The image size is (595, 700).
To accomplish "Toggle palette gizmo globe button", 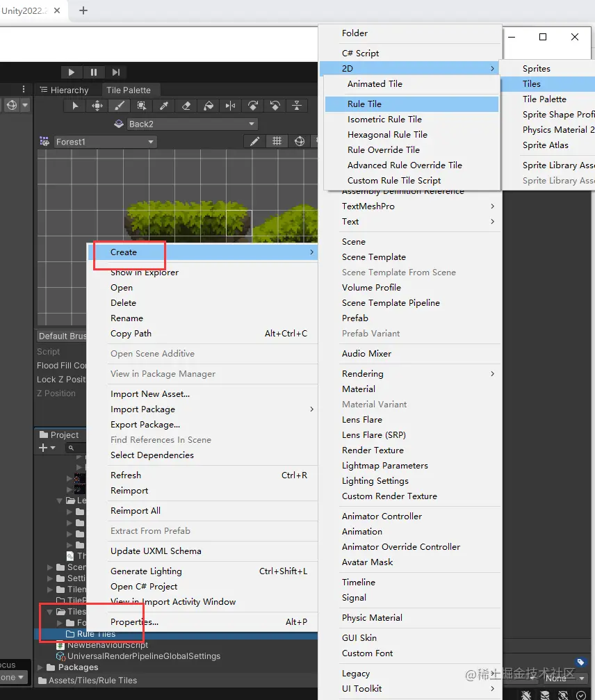I will (300, 142).
